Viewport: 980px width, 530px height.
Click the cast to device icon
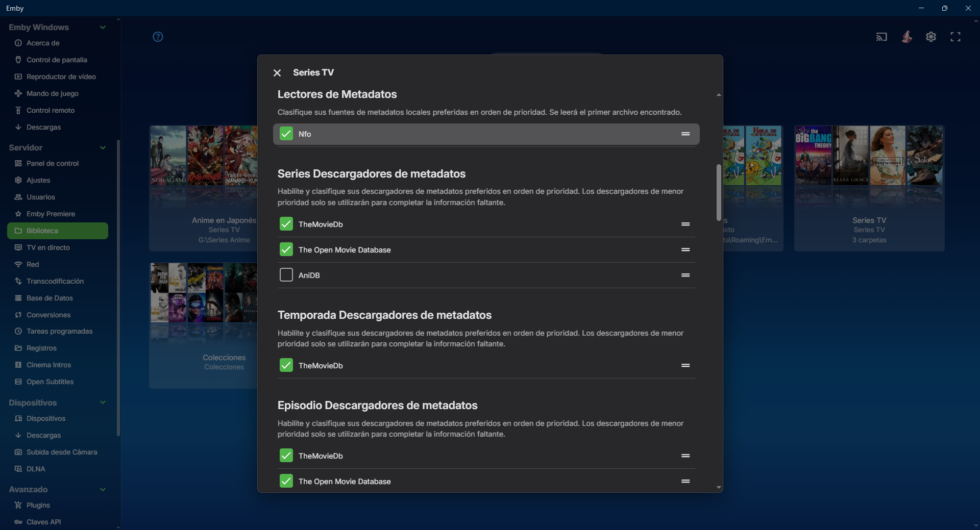click(x=881, y=37)
